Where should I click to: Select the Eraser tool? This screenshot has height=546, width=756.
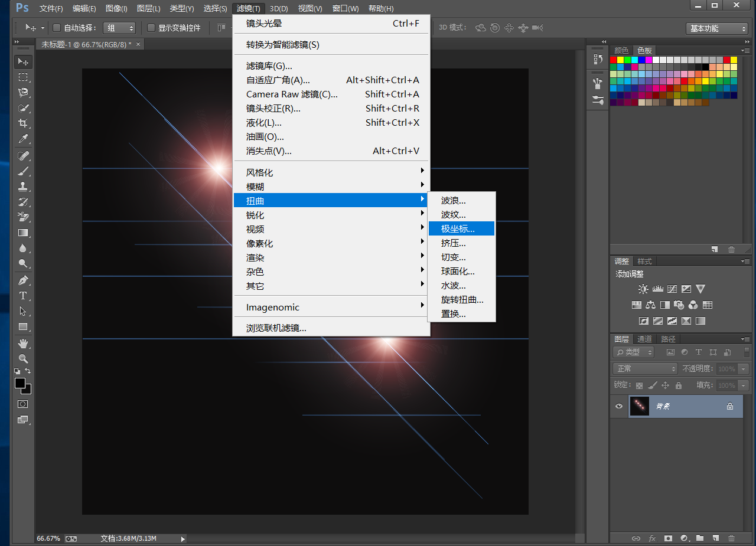tap(23, 218)
